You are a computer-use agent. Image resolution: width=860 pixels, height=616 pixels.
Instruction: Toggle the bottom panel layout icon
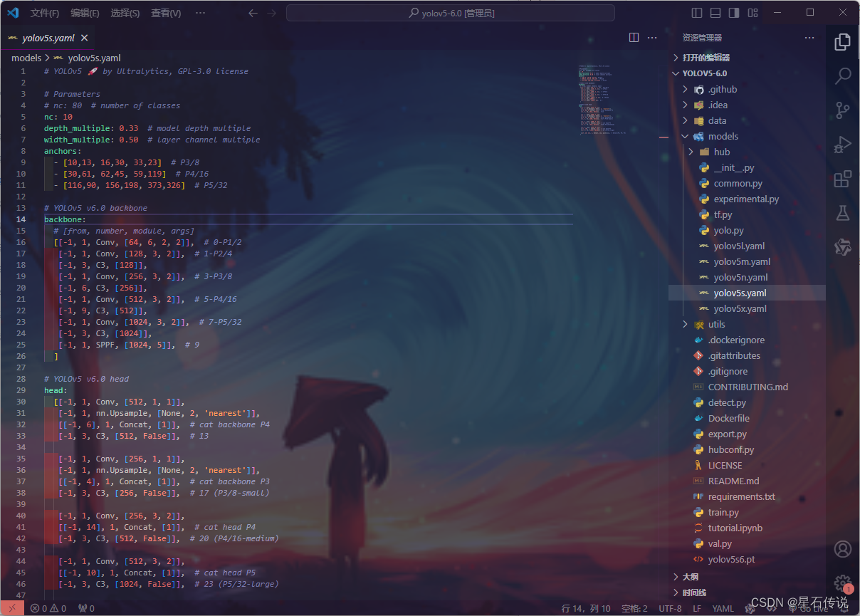715,13
